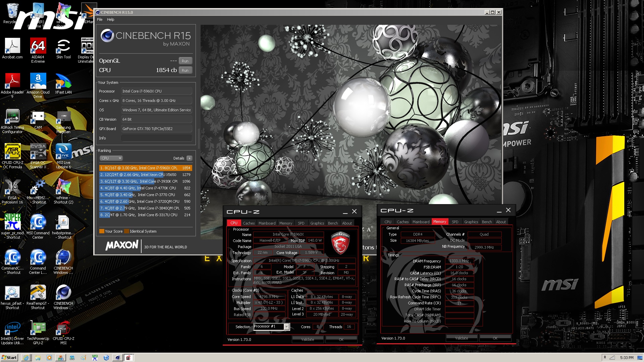Open Bench tab in left CPU-Z window
Screen dimensions: 644x362
point(333,223)
